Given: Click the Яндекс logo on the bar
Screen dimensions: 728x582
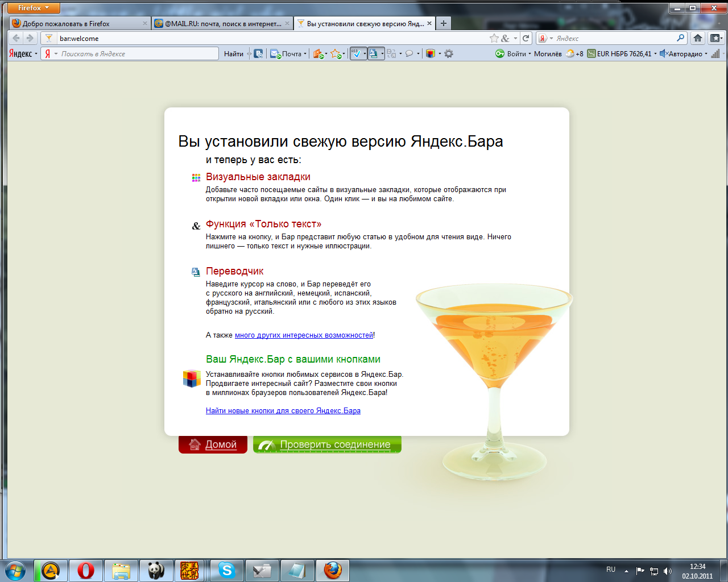Looking at the screenshot, I should (20, 53).
